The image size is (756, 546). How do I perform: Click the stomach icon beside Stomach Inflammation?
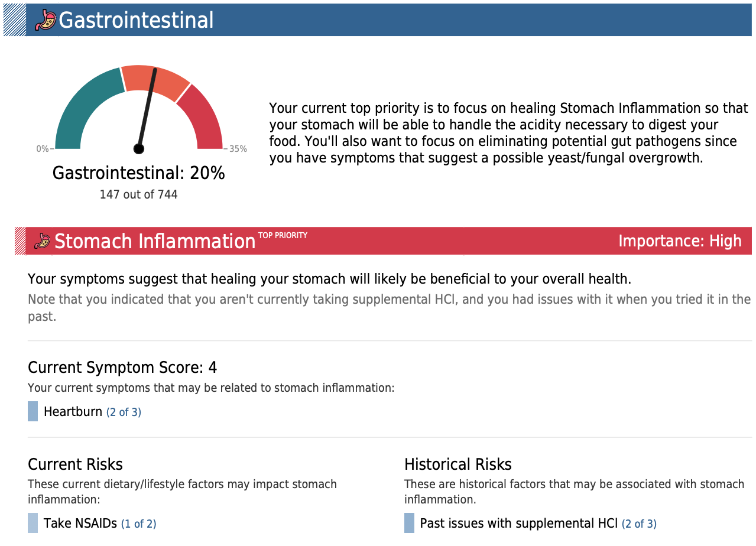[x=43, y=241]
